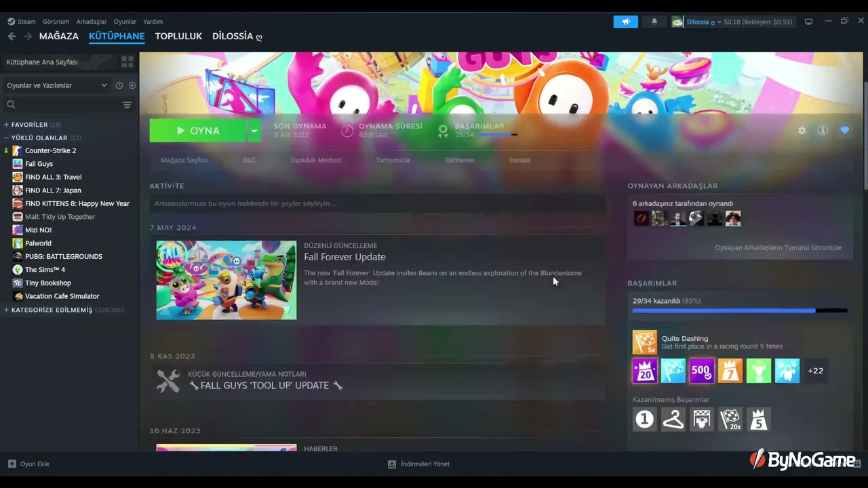Open the Oyunlar ve Yazılımlar dropdown
868x488 pixels.
pyautogui.click(x=56, y=85)
